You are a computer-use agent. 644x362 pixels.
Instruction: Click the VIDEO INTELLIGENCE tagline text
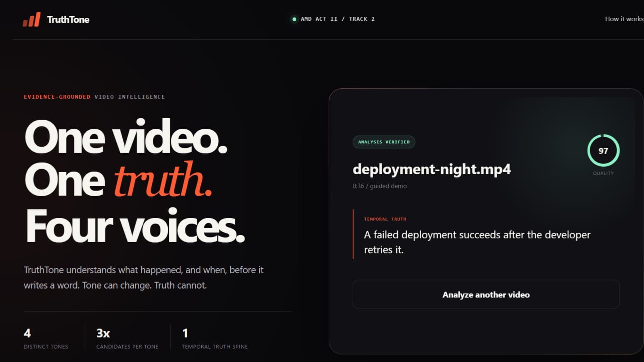(129, 97)
